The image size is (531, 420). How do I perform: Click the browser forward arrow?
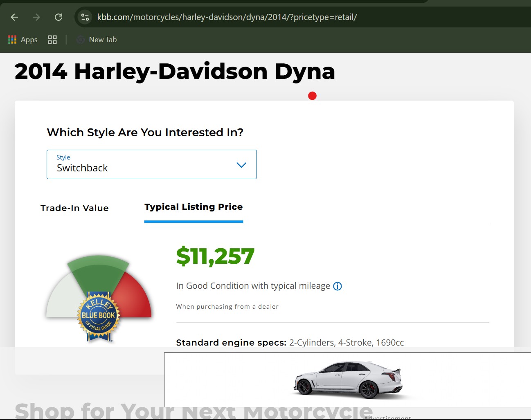36,17
